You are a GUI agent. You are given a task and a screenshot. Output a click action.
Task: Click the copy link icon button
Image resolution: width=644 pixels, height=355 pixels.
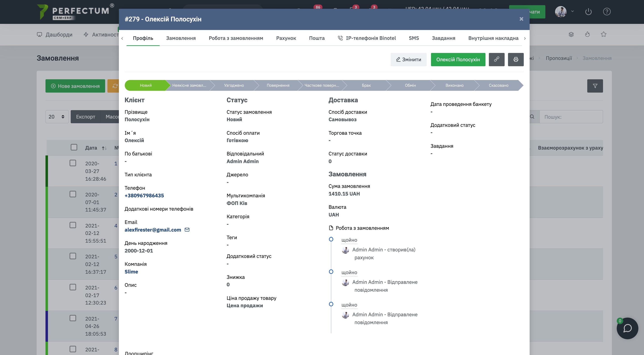pos(497,59)
